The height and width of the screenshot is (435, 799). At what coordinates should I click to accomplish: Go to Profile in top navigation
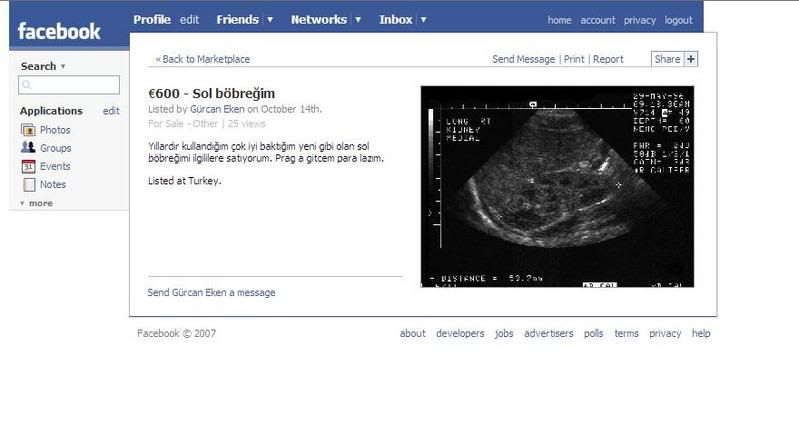pyautogui.click(x=152, y=19)
